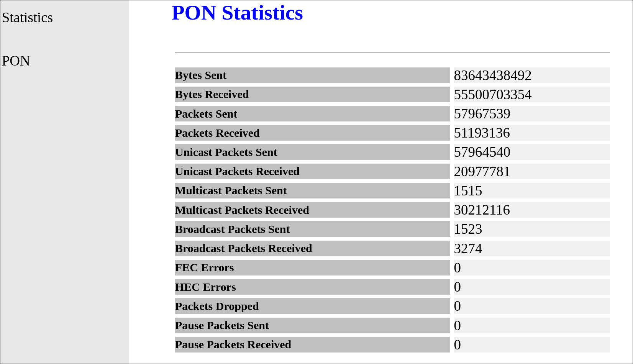The height and width of the screenshot is (364, 633).
Task: Click the Broadcast Packets Received value 3274
Action: point(468,249)
